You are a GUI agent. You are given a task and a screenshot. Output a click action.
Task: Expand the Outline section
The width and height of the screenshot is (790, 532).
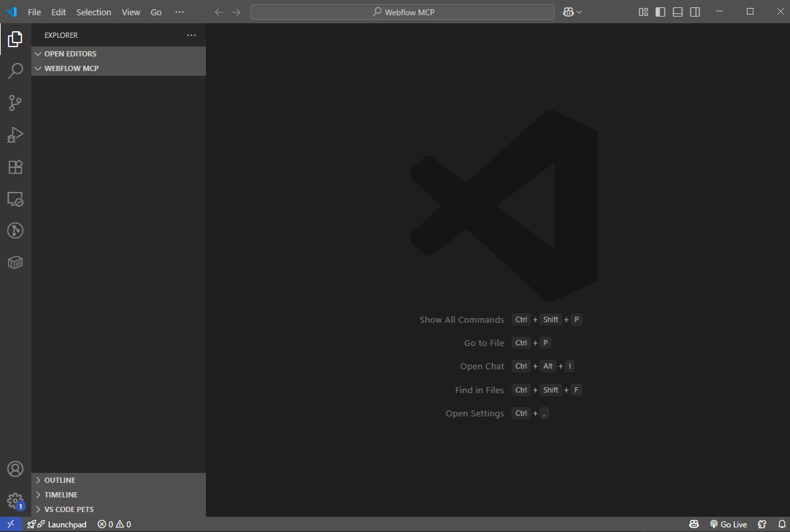118,480
